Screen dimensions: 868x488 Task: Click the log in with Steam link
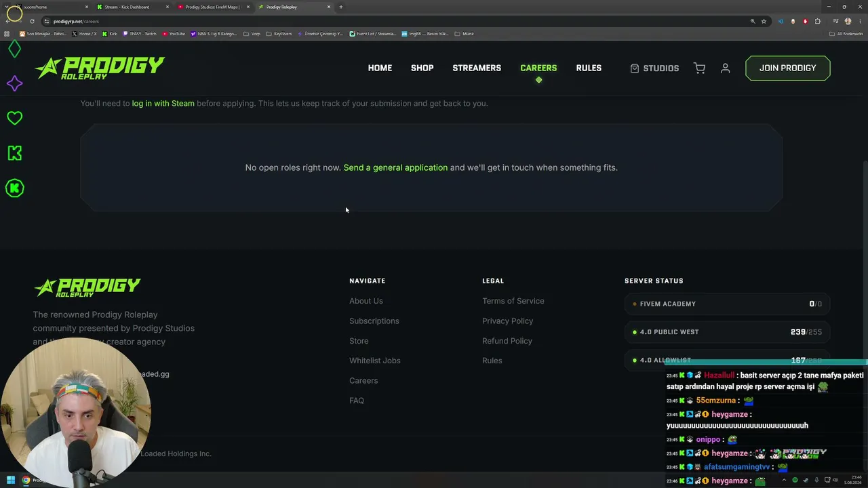[x=163, y=104]
